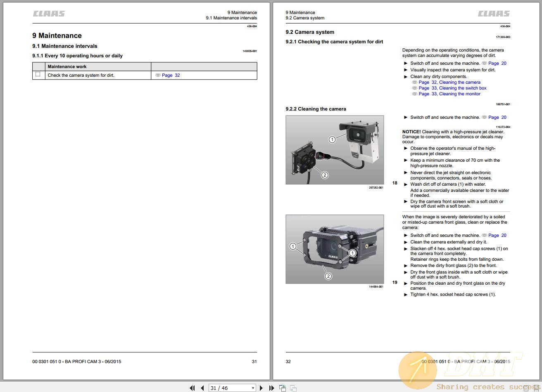Go to the first page button
The image size is (542, 392).
[x=192, y=388]
